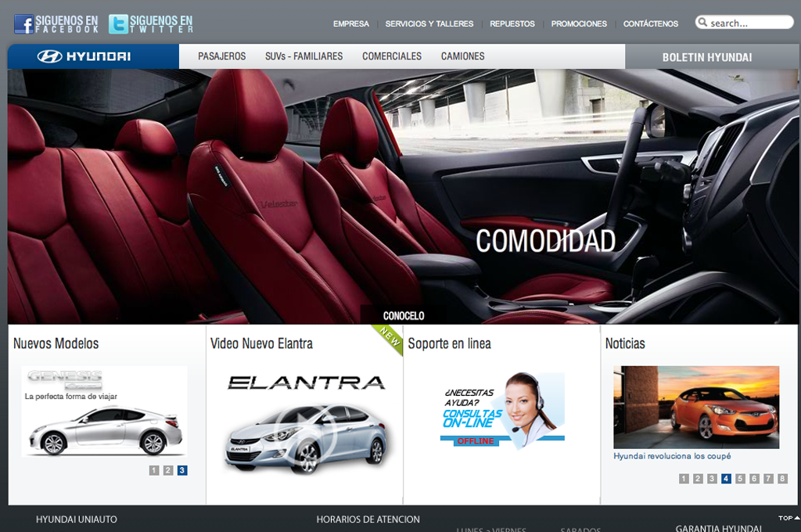
Task: Go to Nuevos Modelos page 1
Action: point(154,470)
